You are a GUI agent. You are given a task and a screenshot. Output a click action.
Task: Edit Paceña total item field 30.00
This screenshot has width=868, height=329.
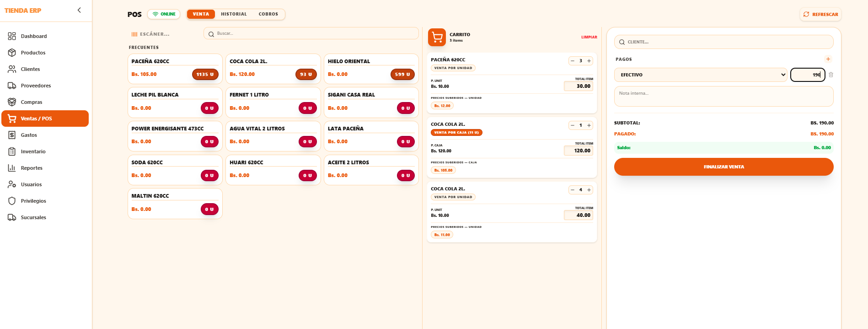[579, 86]
